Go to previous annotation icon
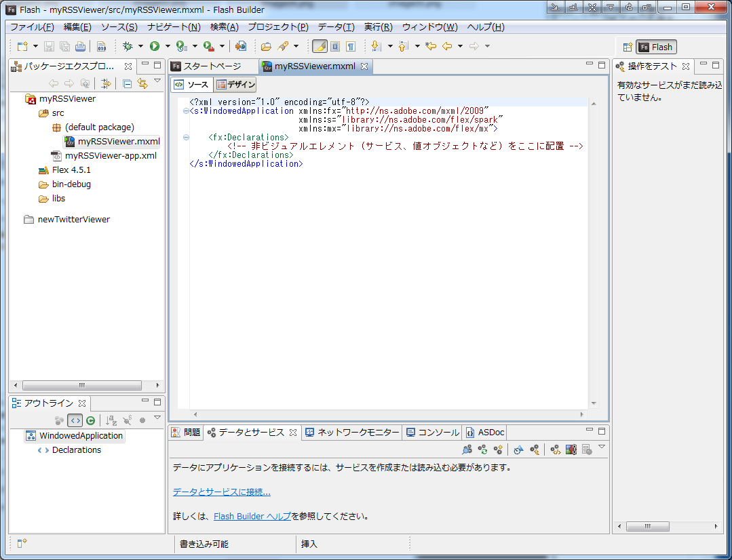This screenshot has width=732, height=560. coord(404,46)
